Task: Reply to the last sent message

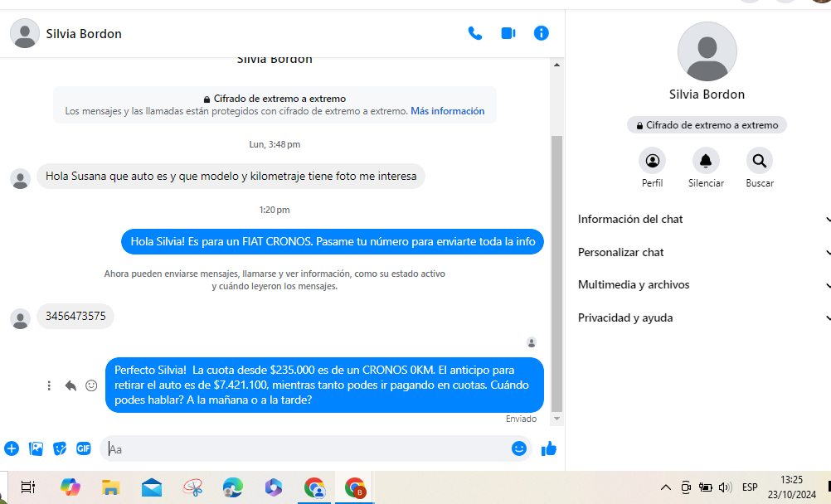Action: point(70,385)
